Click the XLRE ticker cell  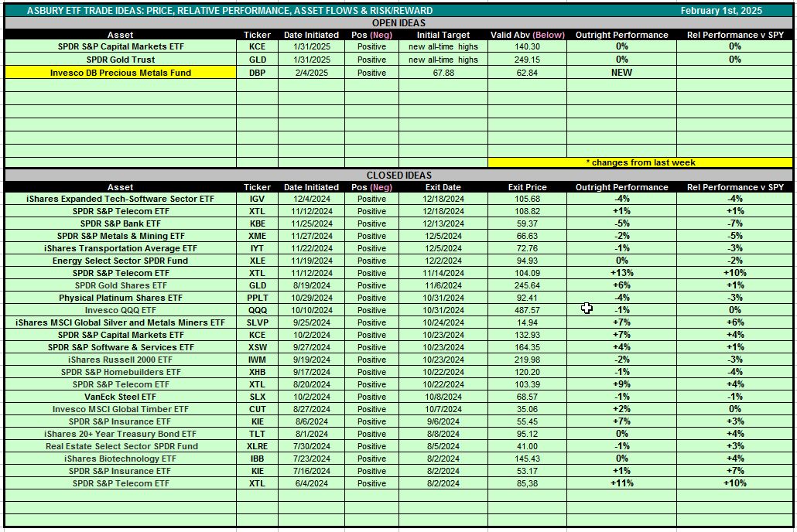point(257,446)
